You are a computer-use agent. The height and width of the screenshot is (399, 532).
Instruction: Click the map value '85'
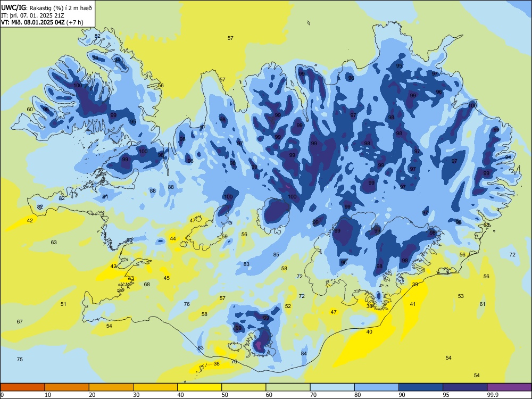pos(276,254)
